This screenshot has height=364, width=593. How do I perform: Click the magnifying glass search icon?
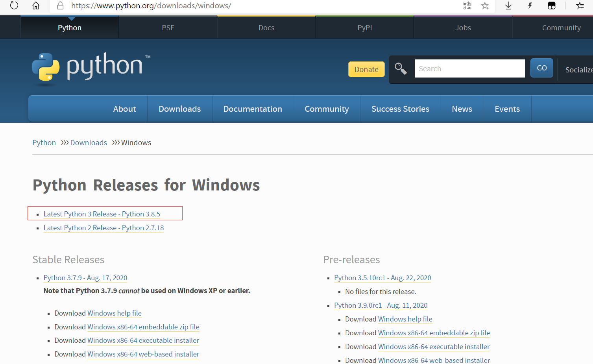[401, 68]
